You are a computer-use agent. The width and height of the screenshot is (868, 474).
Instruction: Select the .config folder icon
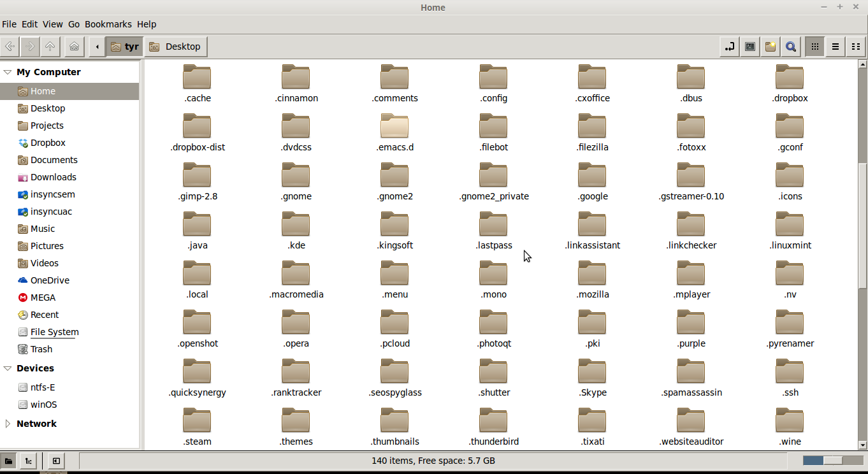click(x=493, y=76)
